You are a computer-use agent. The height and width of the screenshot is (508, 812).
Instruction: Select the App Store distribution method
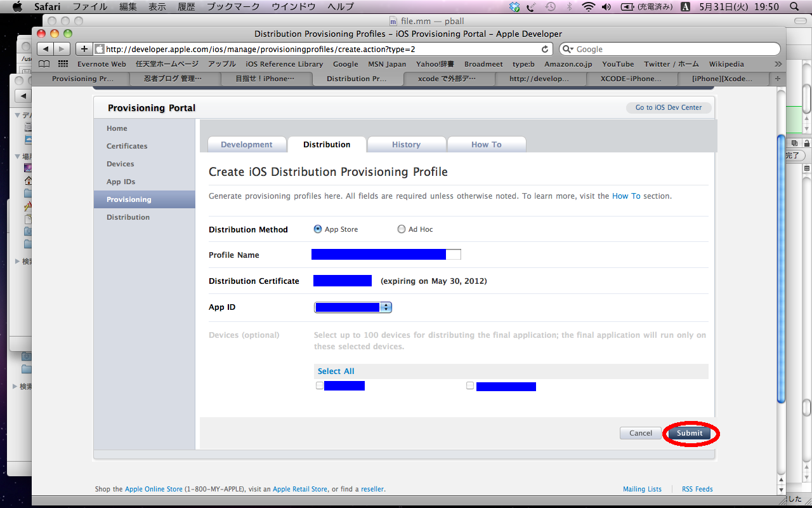[x=318, y=229]
